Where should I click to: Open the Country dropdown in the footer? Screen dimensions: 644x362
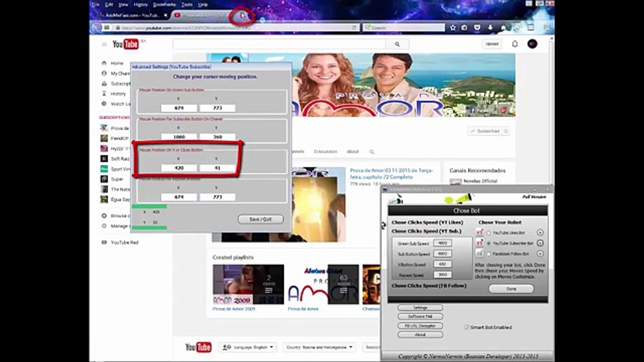[x=319, y=347]
